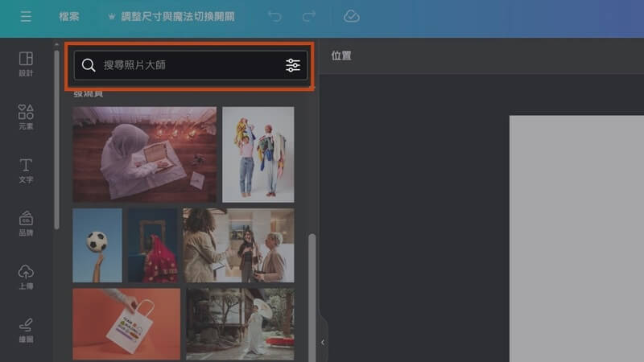Check the cloud save status icon
The height and width of the screenshot is (362, 644).
(x=351, y=17)
